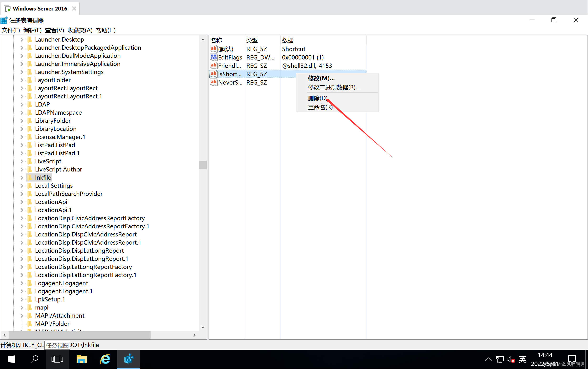The height and width of the screenshot is (369, 588).
Task: Click the taskbar clock showing 14:44
Action: [545, 359]
